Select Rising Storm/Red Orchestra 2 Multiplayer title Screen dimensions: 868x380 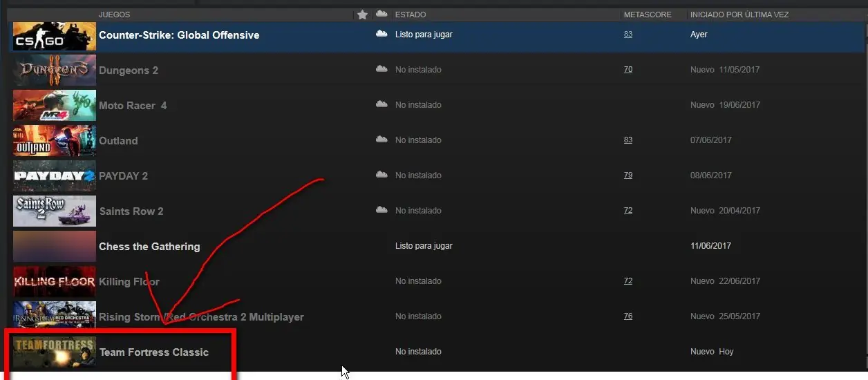(x=201, y=317)
